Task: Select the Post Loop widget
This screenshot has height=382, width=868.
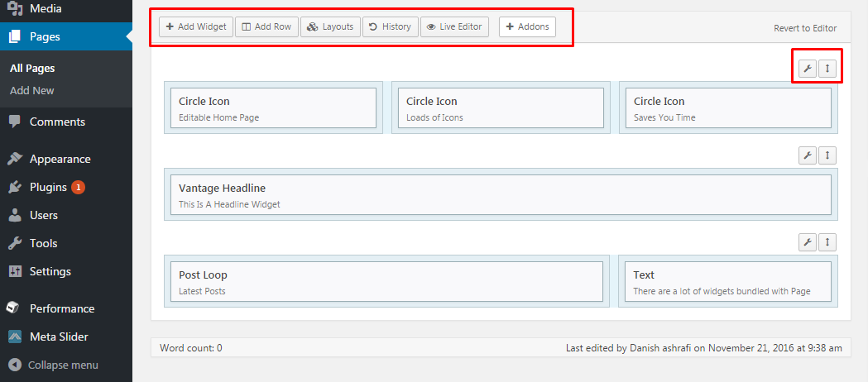Action: [x=386, y=281]
